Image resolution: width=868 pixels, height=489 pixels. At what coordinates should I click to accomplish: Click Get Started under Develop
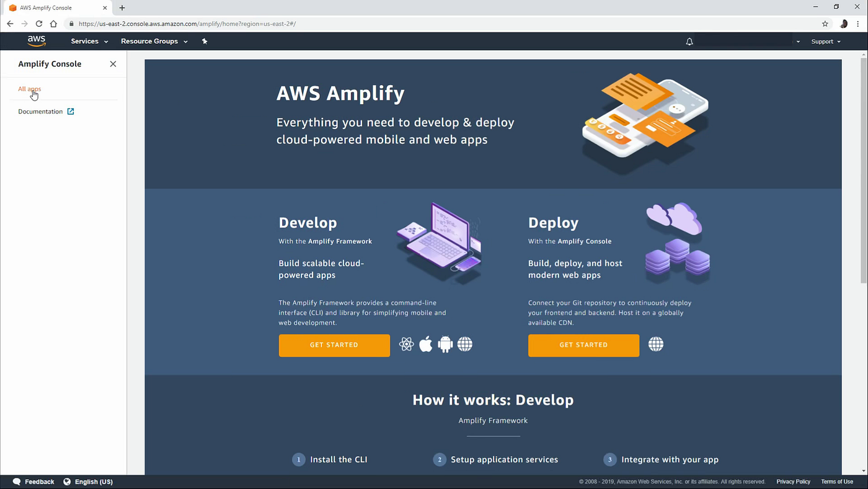tap(334, 345)
